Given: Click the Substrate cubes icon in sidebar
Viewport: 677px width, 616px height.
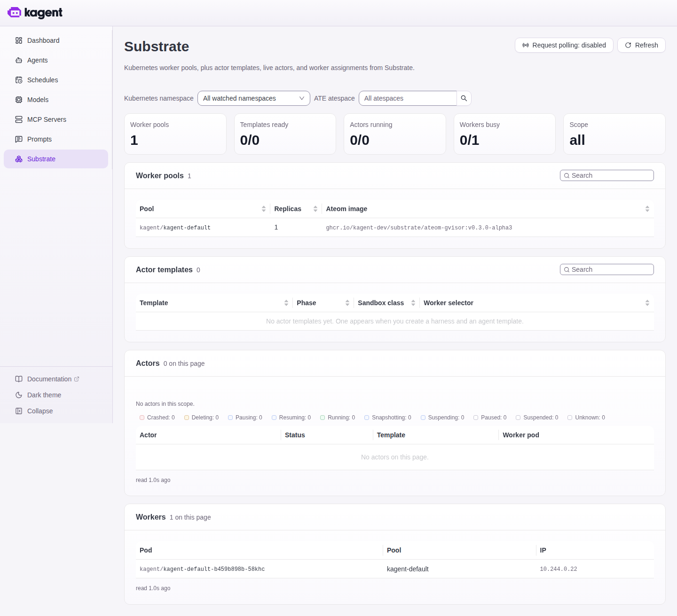Looking at the screenshot, I should [x=19, y=159].
